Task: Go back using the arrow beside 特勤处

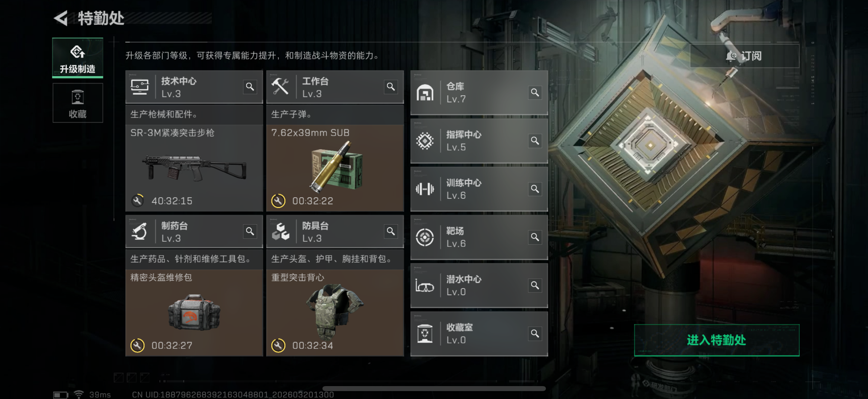Action: pyautogui.click(x=61, y=18)
